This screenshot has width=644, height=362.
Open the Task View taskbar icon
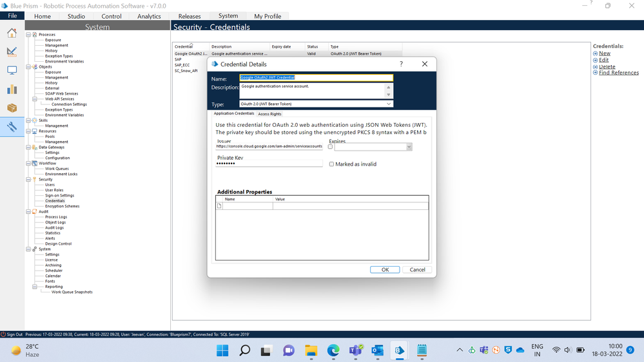coord(266,350)
